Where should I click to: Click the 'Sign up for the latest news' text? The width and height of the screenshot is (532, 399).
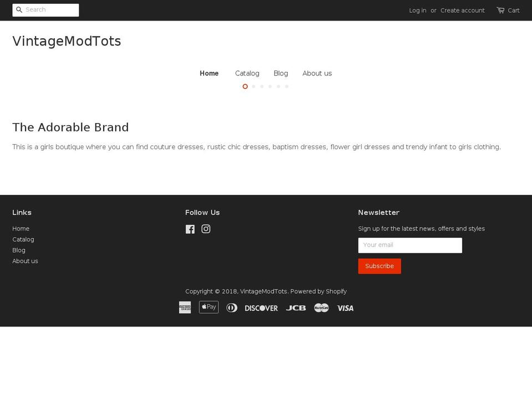point(421,229)
